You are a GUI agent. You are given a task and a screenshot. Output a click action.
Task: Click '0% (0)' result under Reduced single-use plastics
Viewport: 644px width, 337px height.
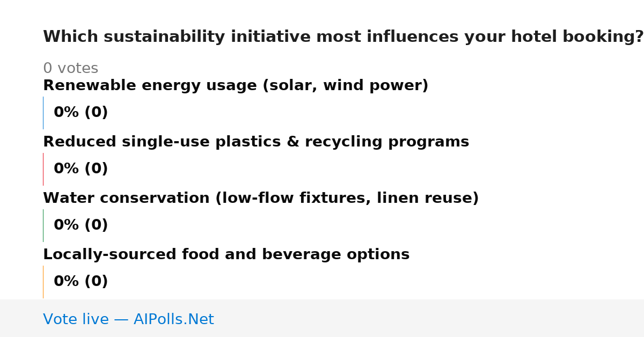(81, 169)
